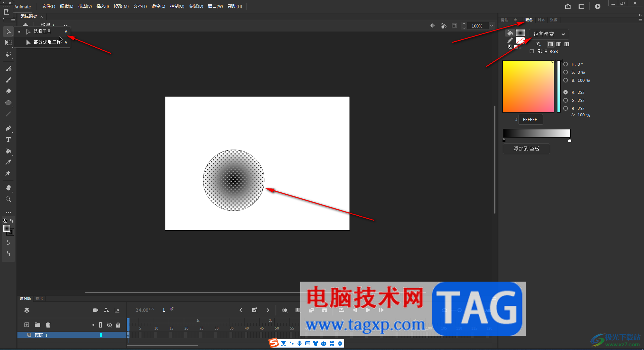Open the more tools ellipsis
The height and width of the screenshot is (350, 644).
click(8, 213)
